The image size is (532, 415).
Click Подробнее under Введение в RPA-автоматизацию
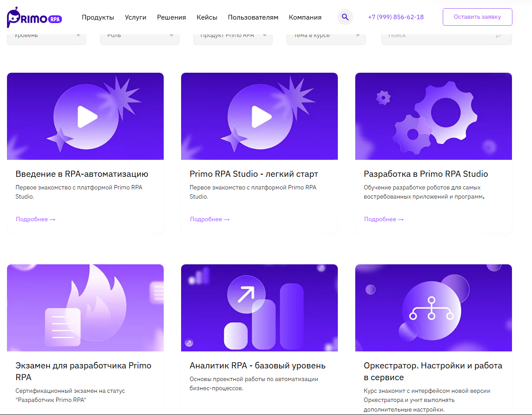(36, 219)
